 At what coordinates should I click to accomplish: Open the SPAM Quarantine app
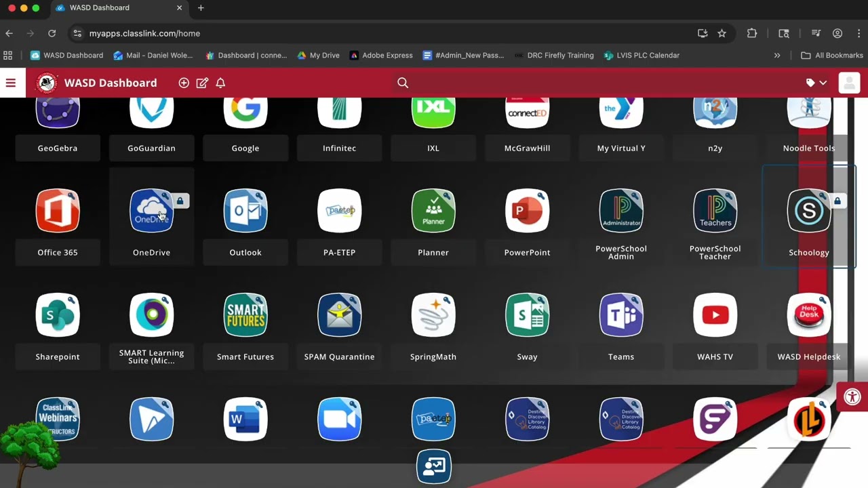click(x=339, y=315)
